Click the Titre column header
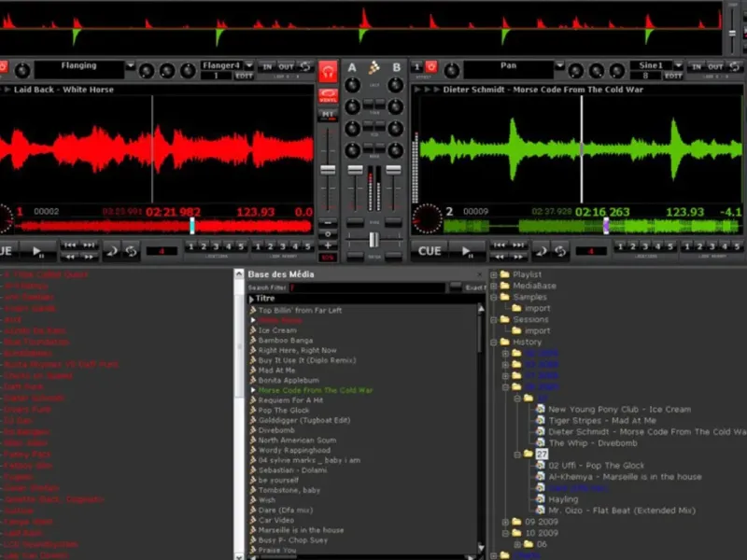This screenshot has height=560, width=747. [265, 299]
